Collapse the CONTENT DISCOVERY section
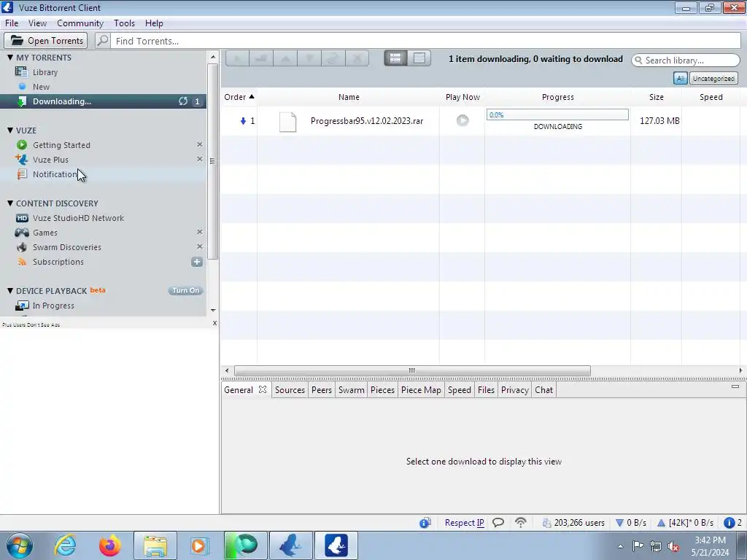The height and width of the screenshot is (560, 747). [x=10, y=203]
